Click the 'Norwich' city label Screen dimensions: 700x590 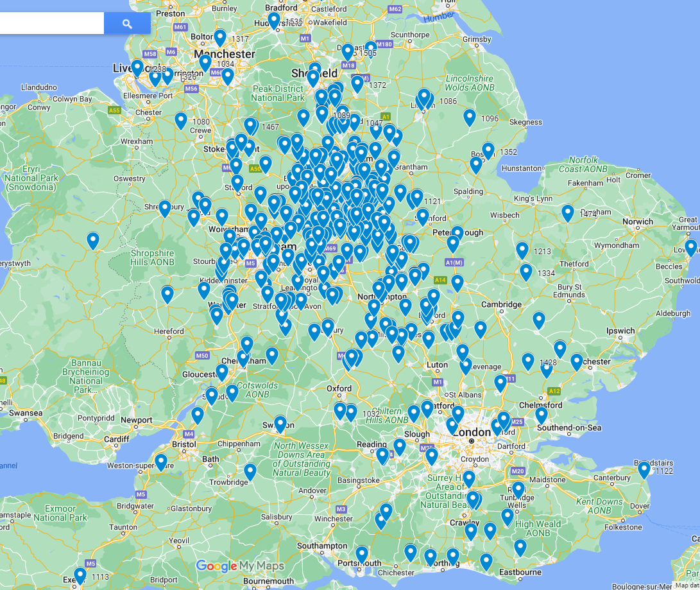(638, 221)
